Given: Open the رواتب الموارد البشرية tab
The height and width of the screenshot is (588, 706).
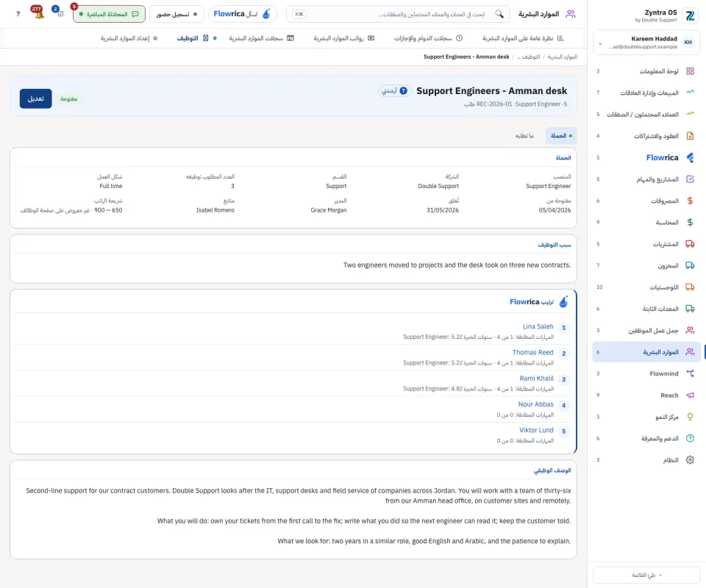Looking at the screenshot, I should coord(344,38).
